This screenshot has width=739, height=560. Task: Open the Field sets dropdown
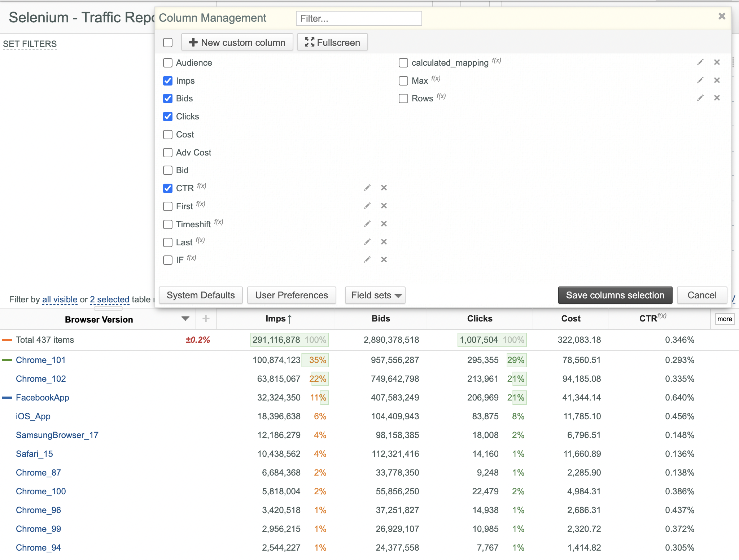coord(375,295)
